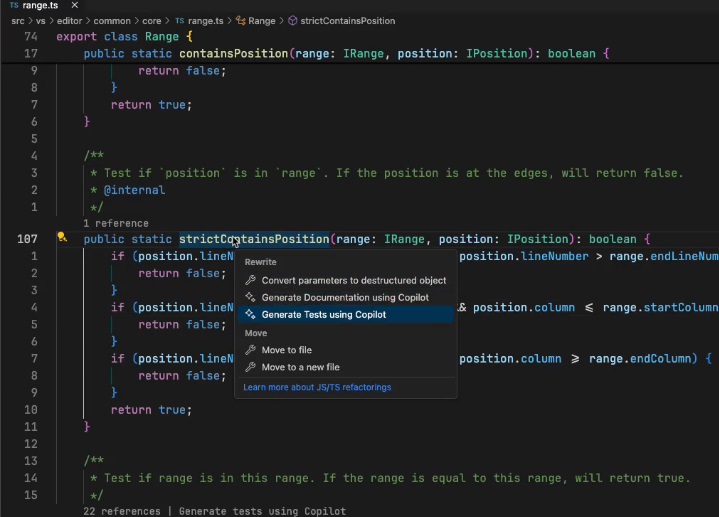This screenshot has width=719, height=517.
Task: Click sparkle icon beside Generate Documentation
Action: click(x=250, y=297)
